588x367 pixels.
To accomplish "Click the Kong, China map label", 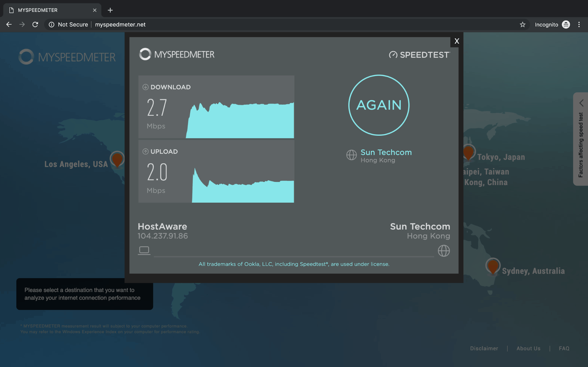I will tap(486, 182).
